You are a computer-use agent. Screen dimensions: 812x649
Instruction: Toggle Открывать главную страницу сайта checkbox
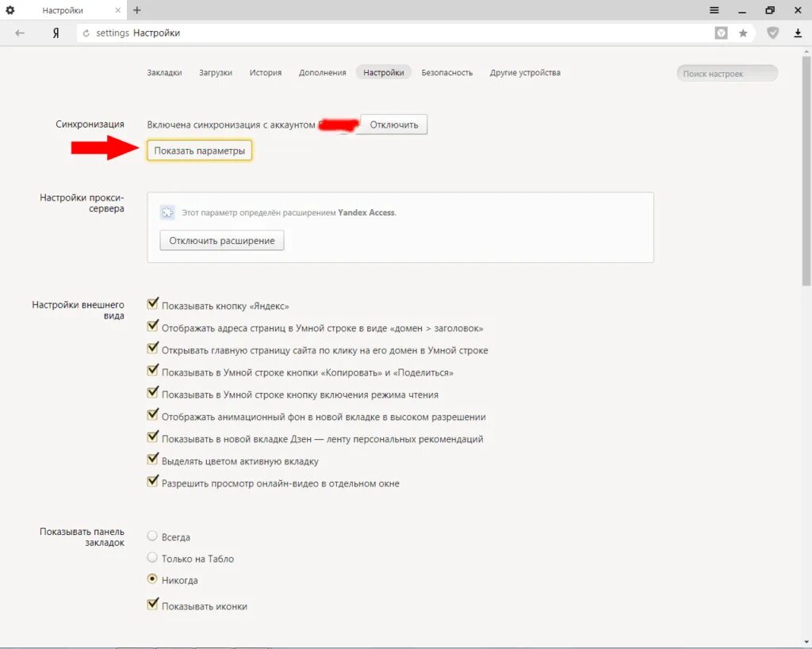tap(152, 349)
